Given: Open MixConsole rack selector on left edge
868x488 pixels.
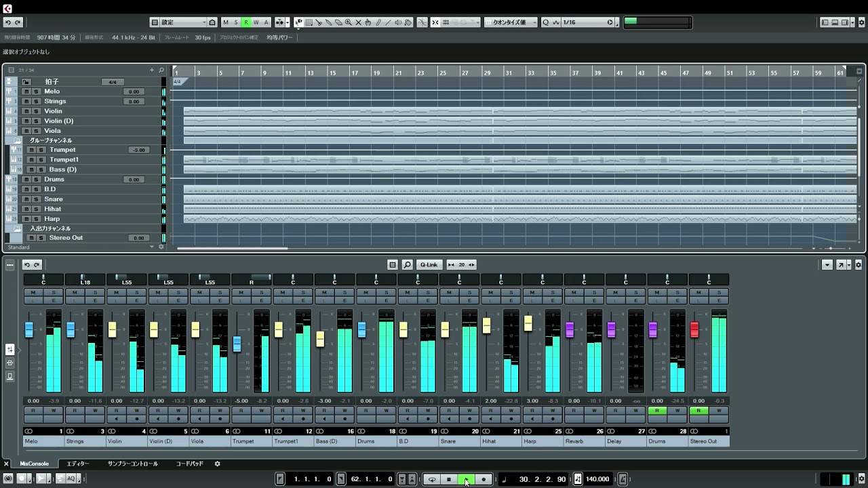Looking at the screenshot, I should [9, 265].
